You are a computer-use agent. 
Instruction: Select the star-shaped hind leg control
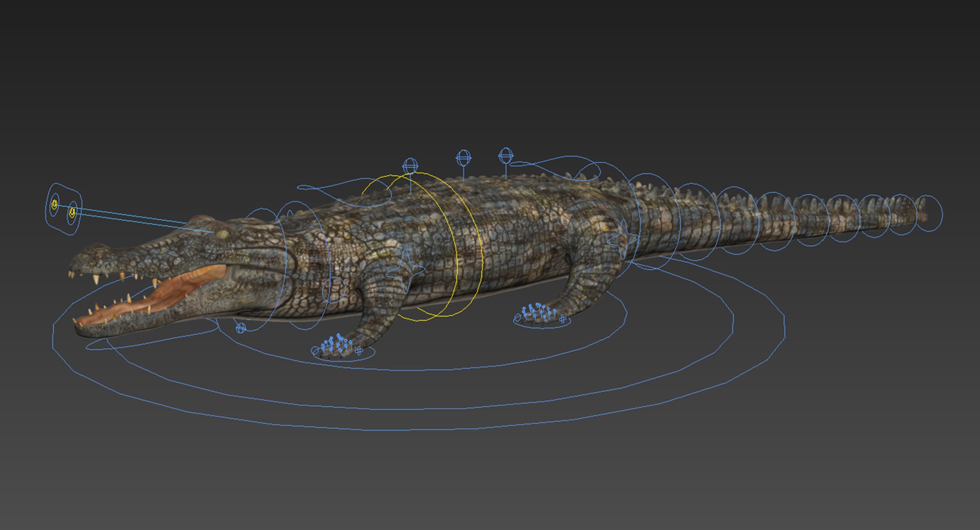tap(623, 238)
